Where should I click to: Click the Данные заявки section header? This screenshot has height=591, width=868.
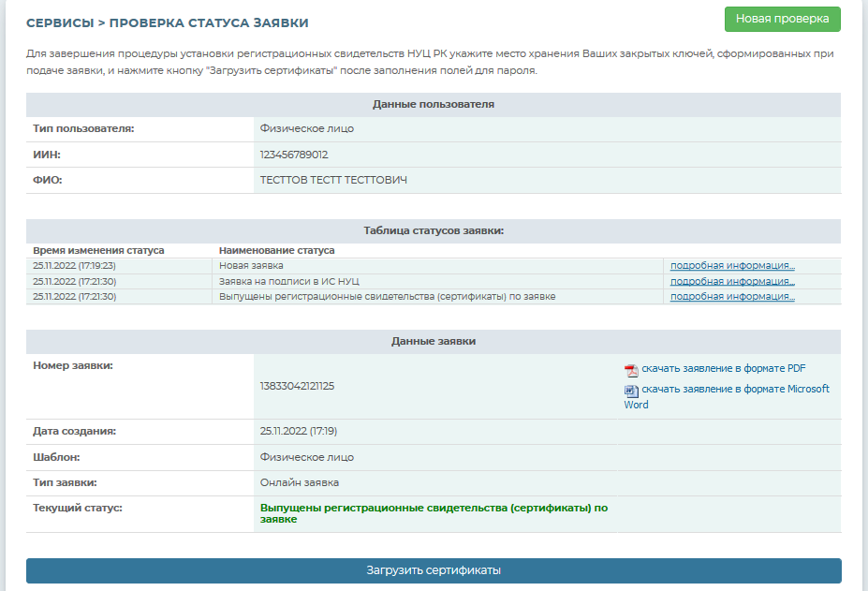pos(434,341)
